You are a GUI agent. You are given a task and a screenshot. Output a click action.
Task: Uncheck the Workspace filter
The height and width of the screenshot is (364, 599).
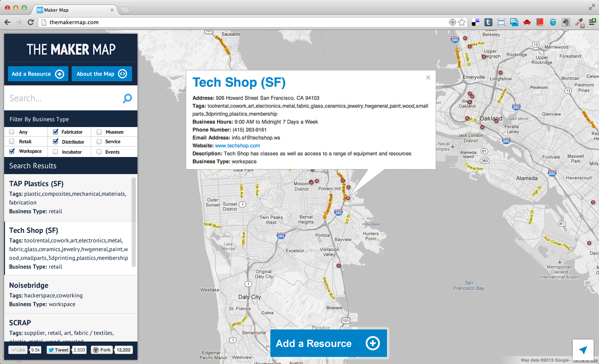pos(12,151)
